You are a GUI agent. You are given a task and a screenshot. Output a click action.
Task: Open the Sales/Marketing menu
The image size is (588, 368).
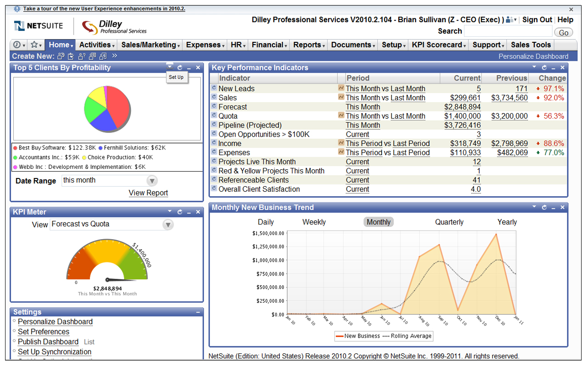point(150,45)
